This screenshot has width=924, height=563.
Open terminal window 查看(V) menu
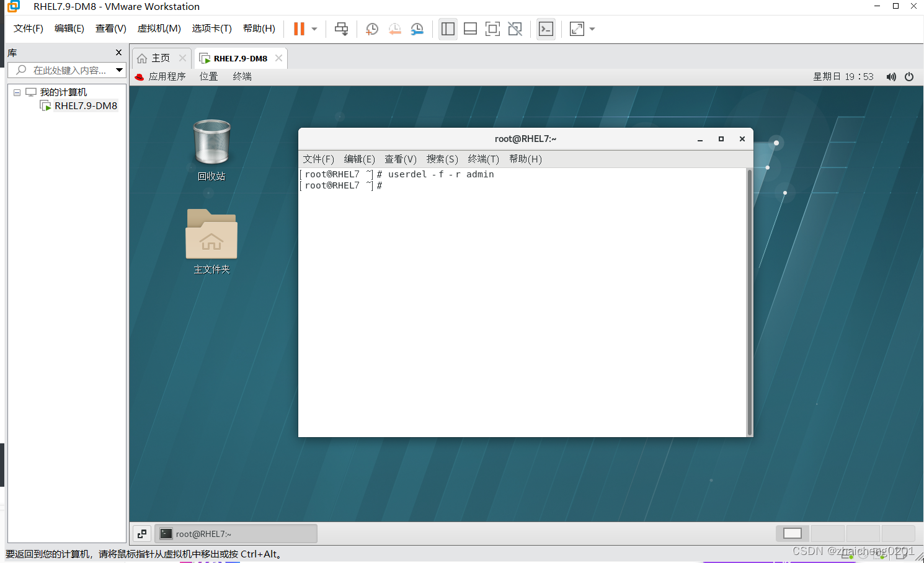point(401,159)
